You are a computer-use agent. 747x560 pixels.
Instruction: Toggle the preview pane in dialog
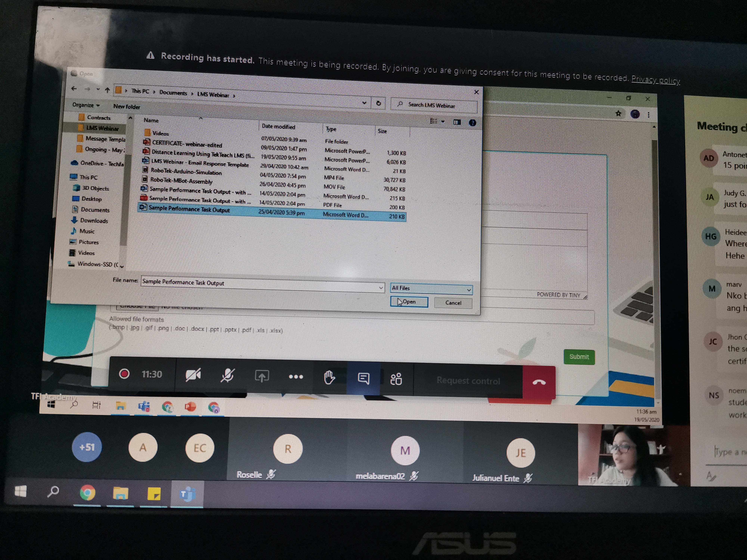pos(457,122)
